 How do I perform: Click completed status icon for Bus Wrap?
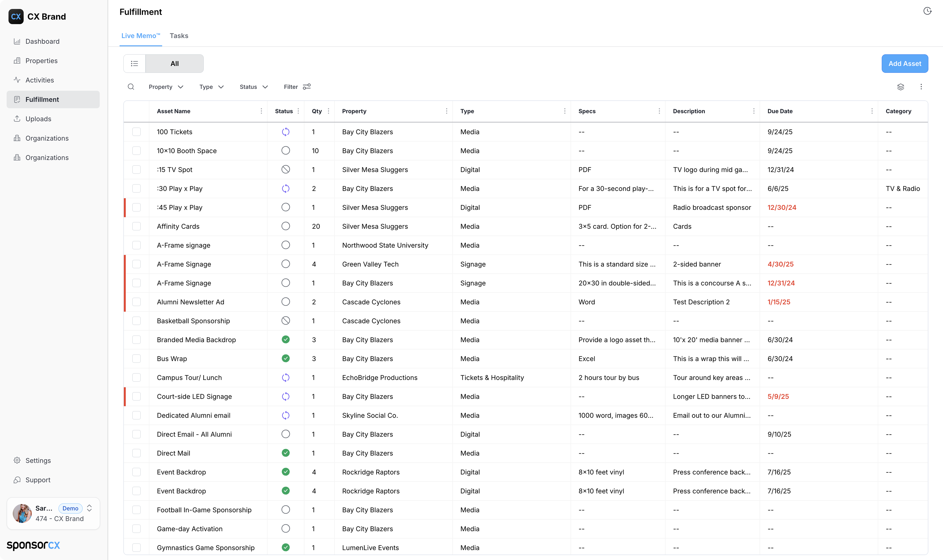pyautogui.click(x=286, y=358)
